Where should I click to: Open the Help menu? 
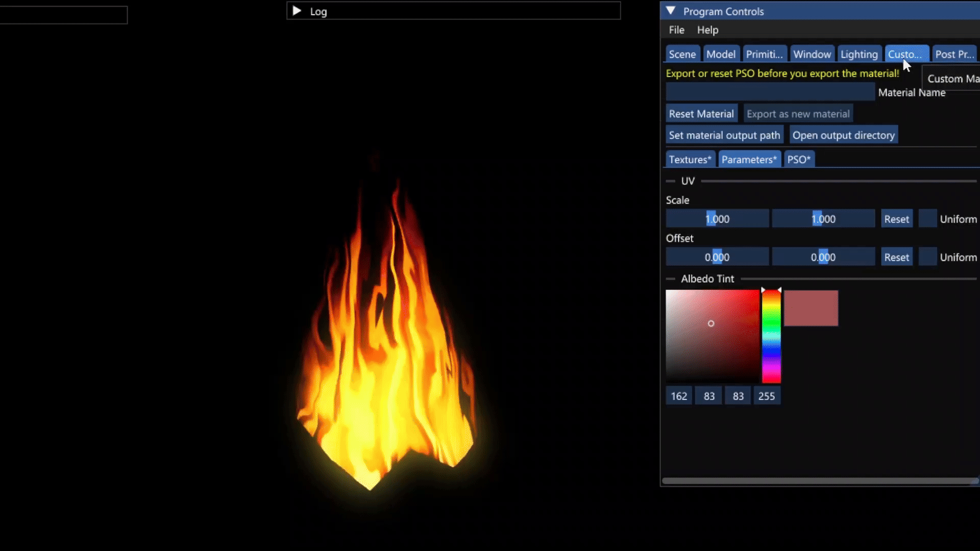(x=707, y=30)
